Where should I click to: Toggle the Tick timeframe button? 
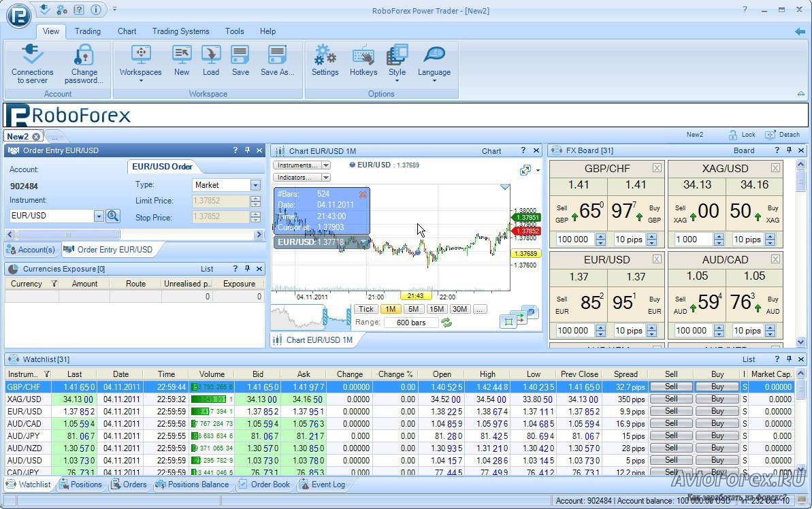click(x=366, y=309)
